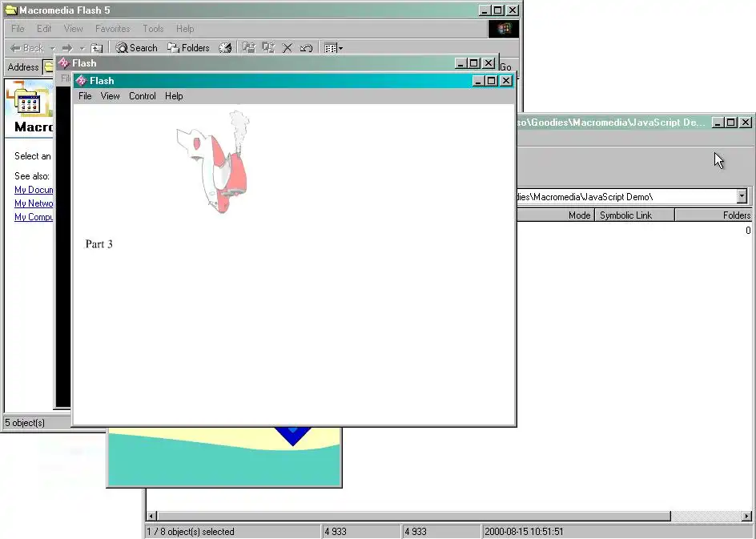This screenshot has height=539, width=756.
Task: Click the horizontal scrollbar left arrow
Action: [x=151, y=517]
